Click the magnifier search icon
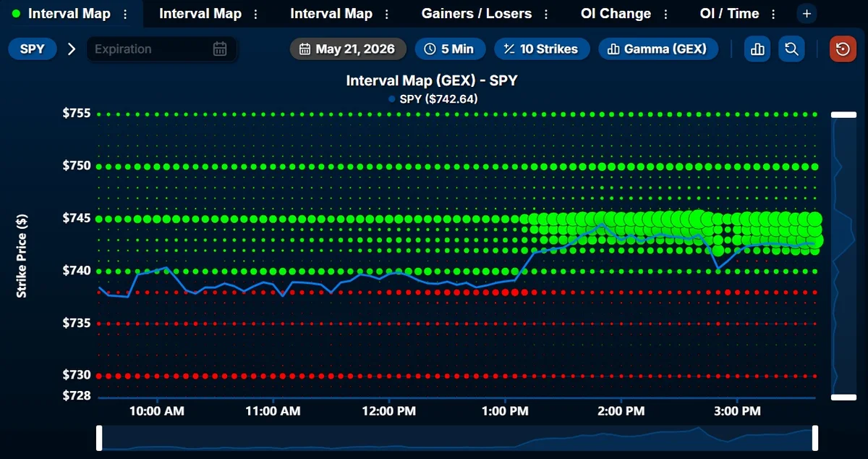868x459 pixels. click(x=791, y=49)
